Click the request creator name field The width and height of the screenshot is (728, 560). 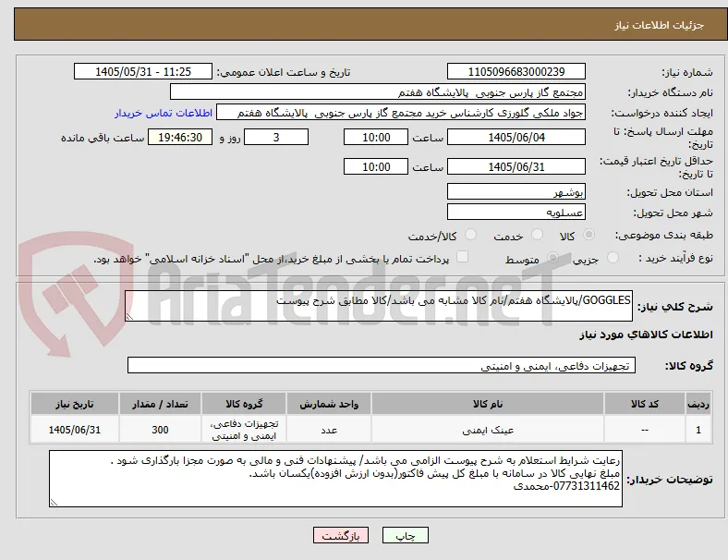tap(401, 113)
